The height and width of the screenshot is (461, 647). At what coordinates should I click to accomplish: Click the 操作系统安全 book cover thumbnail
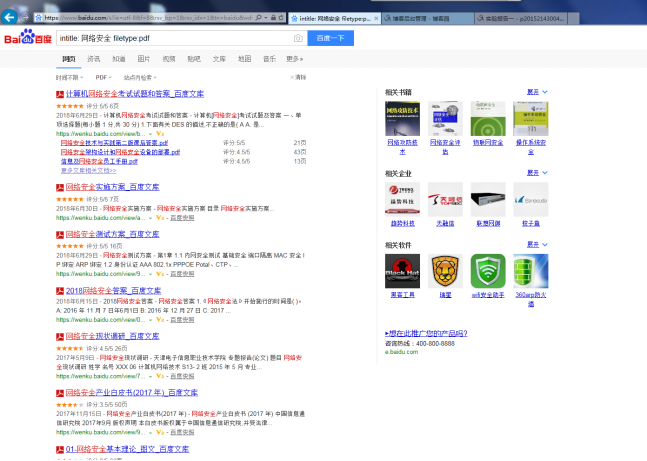click(x=531, y=118)
